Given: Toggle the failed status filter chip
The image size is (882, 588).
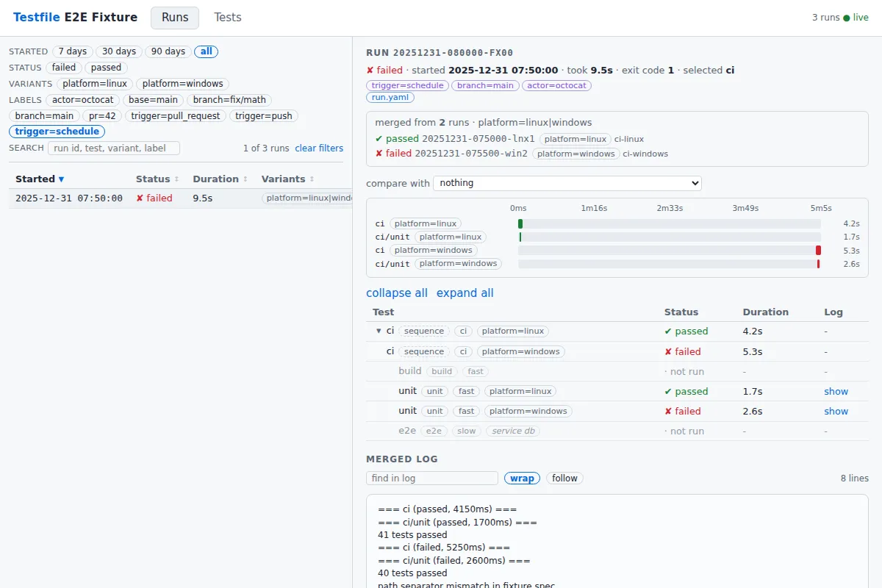Looking at the screenshot, I should coord(64,68).
